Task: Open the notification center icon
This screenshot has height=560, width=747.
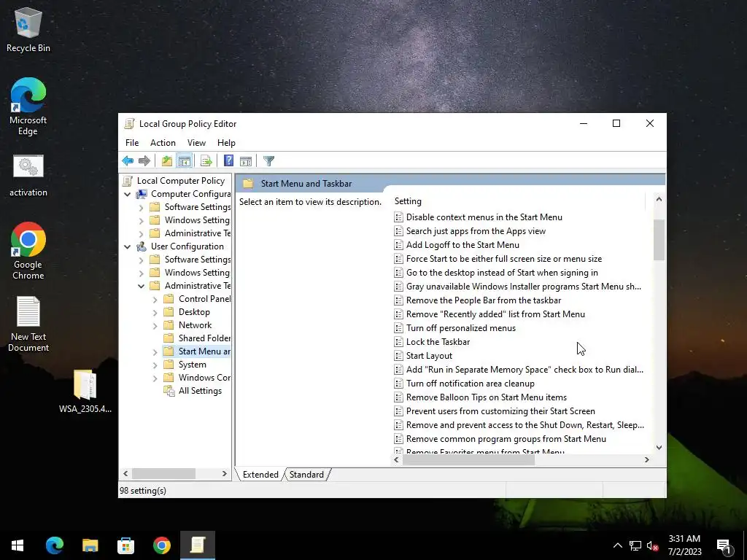Action: coord(724,545)
